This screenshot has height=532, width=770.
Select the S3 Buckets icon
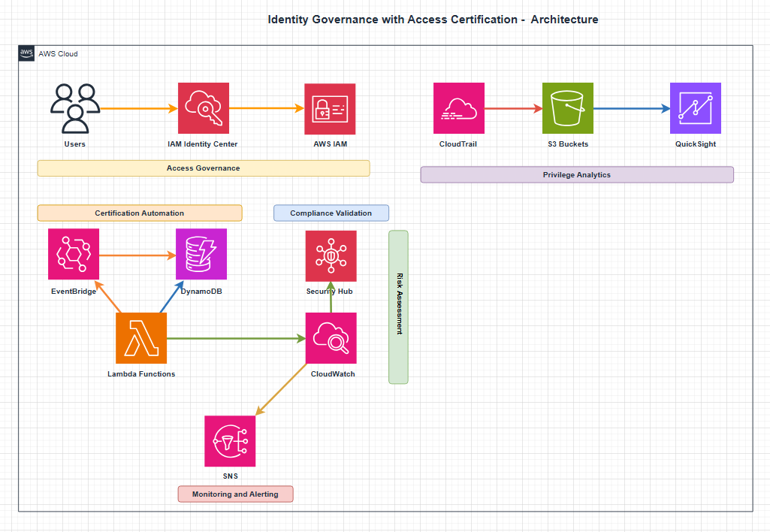pyautogui.click(x=568, y=108)
